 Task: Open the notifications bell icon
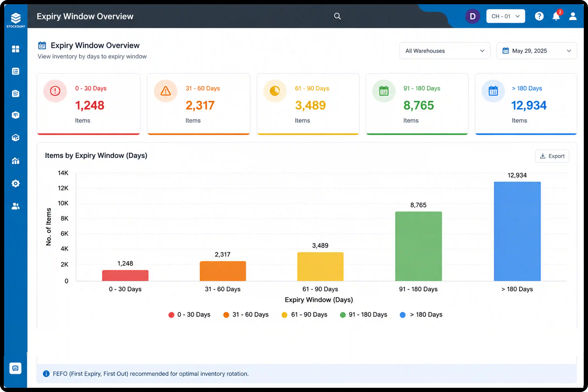556,16
